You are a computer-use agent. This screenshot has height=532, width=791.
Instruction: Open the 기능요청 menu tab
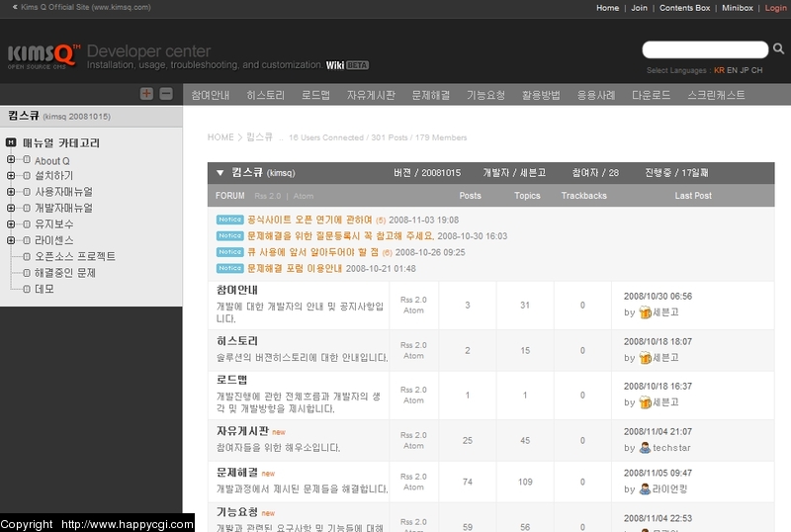[485, 95]
